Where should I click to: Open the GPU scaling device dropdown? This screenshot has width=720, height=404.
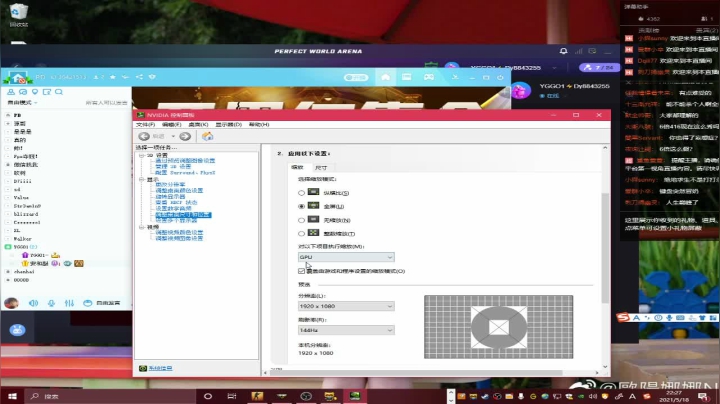tap(346, 257)
